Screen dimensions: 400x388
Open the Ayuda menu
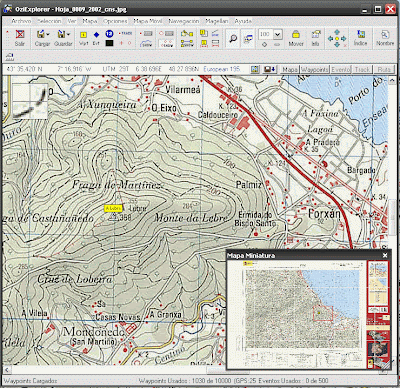click(243, 21)
